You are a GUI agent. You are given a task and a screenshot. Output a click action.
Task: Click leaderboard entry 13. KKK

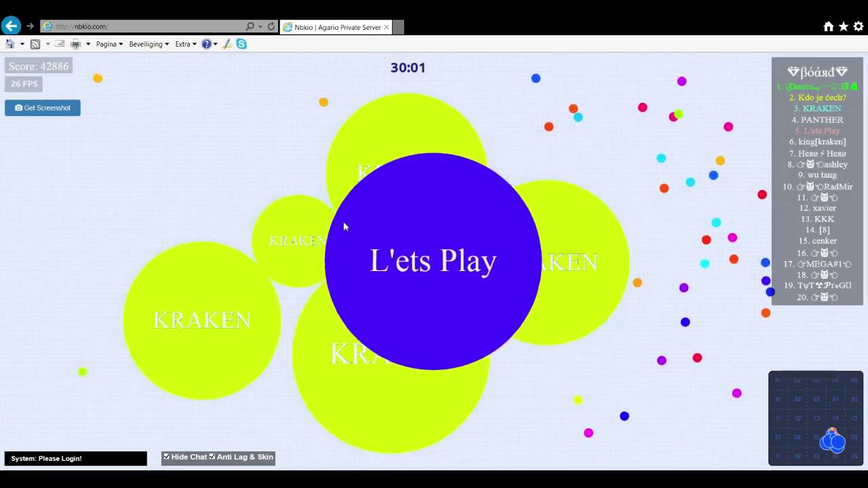(x=817, y=219)
